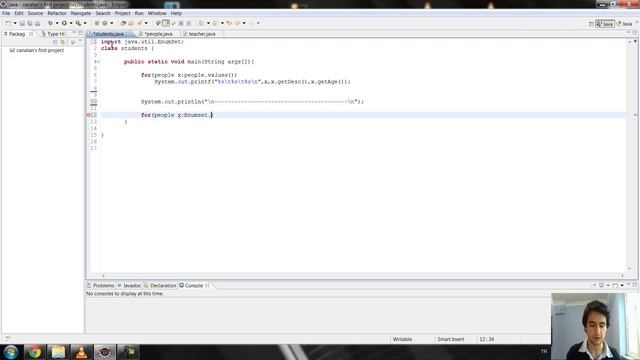The width and height of the screenshot is (640, 360).
Task: Open the New dropdown arrow
Action: pos(15,23)
